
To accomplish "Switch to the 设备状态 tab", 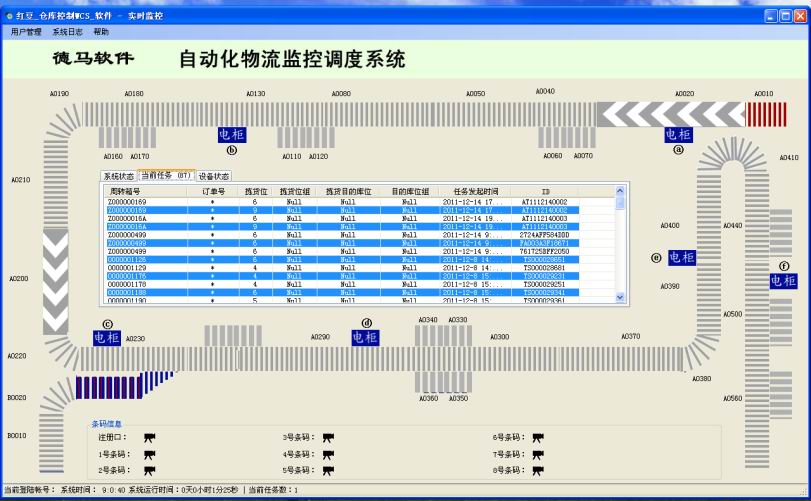I will pyautogui.click(x=214, y=176).
